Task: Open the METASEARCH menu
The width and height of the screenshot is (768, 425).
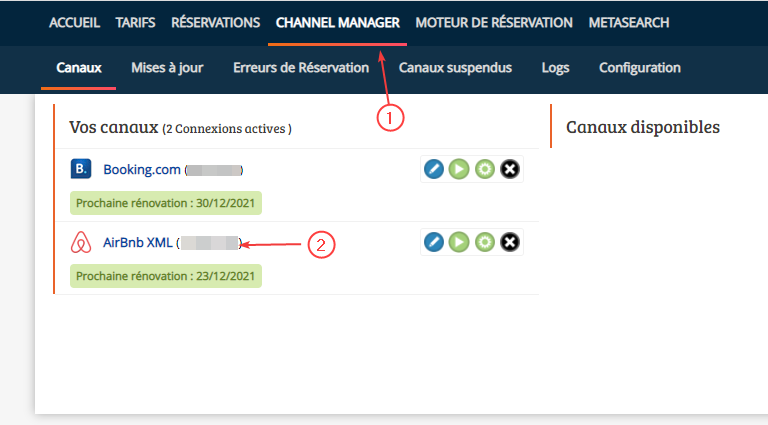Action: click(629, 22)
